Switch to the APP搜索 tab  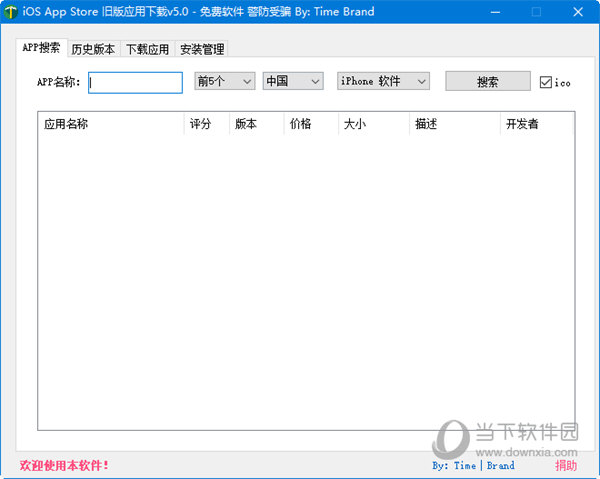click(41, 48)
